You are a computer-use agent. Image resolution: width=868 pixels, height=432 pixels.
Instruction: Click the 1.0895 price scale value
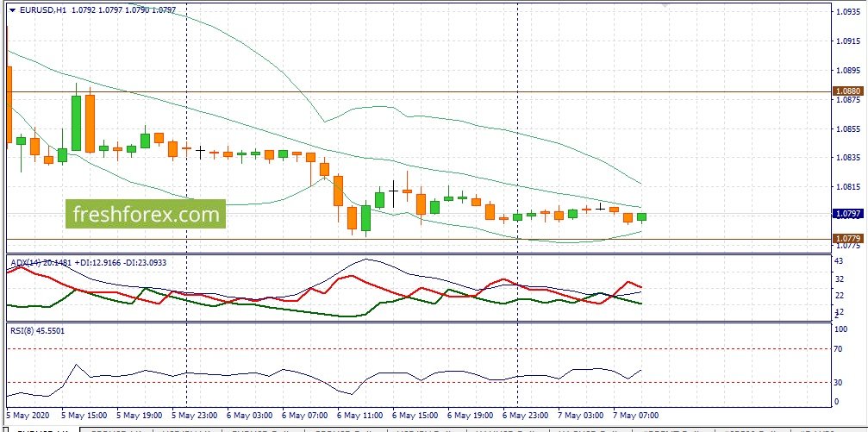pos(849,71)
